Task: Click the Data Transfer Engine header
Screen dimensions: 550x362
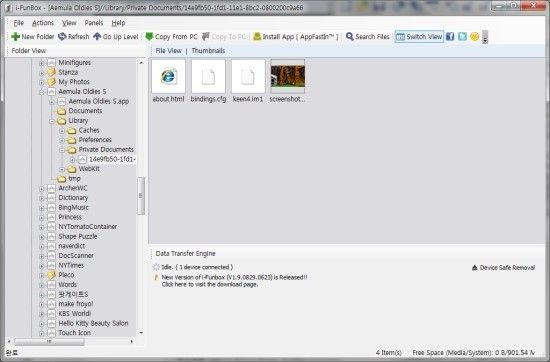Action: 185,254
